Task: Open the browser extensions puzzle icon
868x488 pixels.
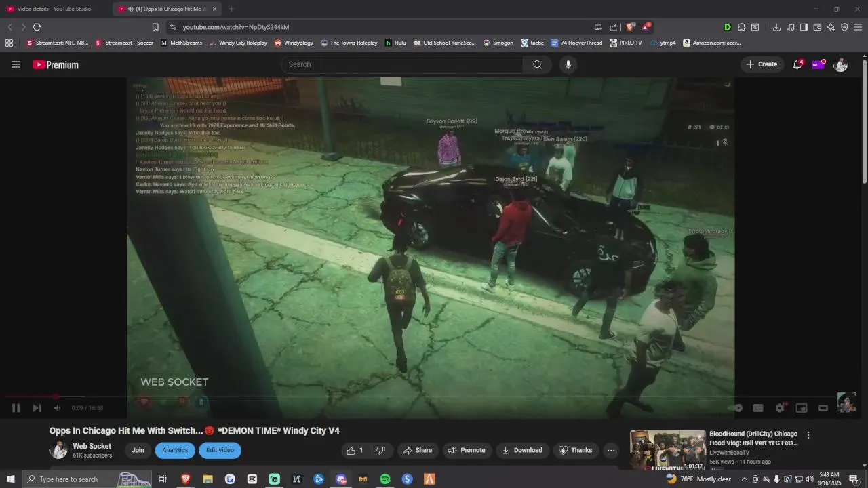Action: (741, 27)
